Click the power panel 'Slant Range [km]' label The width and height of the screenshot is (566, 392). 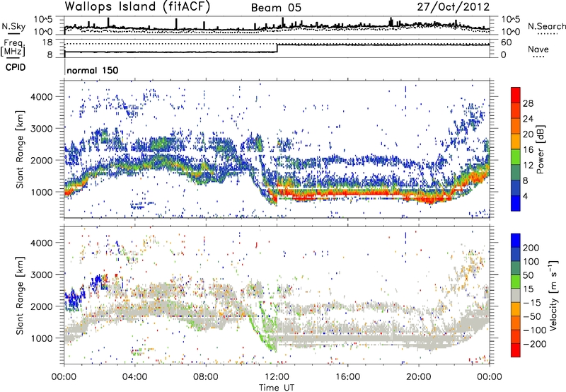click(x=20, y=149)
